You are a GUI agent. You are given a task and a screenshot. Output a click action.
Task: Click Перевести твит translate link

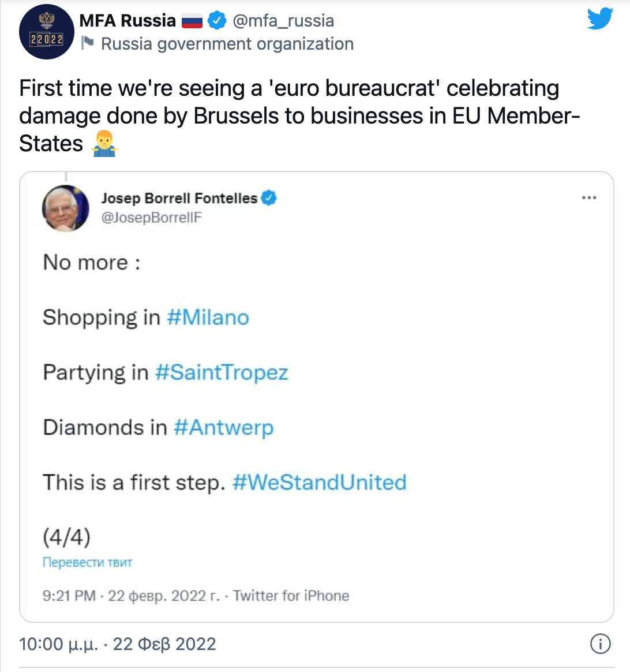click(x=87, y=562)
